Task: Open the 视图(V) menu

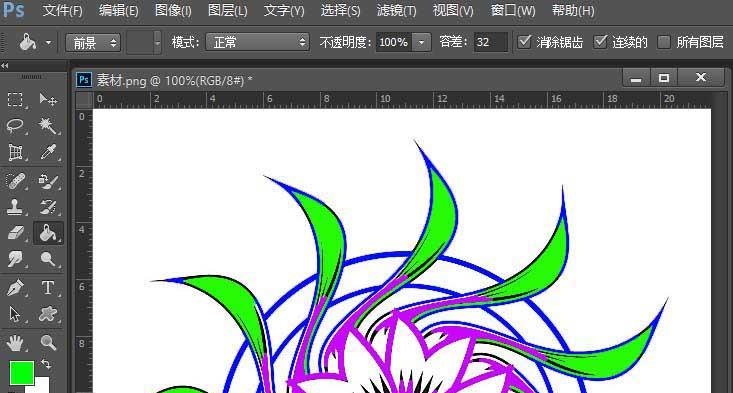Action: click(x=453, y=10)
